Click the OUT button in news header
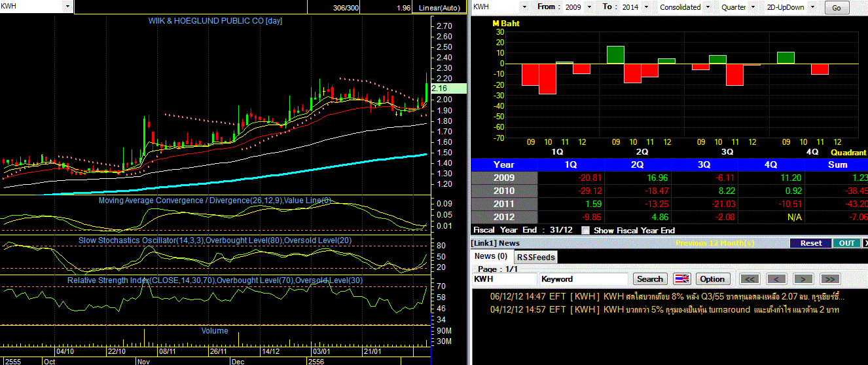 pos(846,243)
